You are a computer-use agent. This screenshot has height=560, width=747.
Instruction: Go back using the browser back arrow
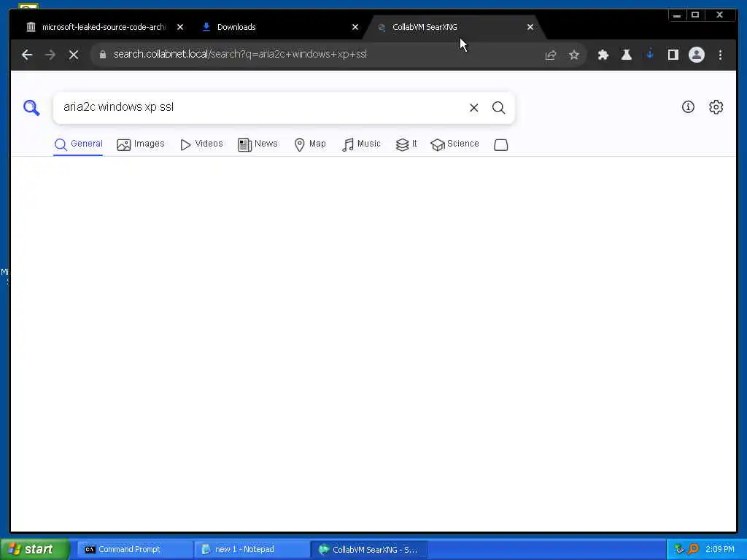point(27,55)
